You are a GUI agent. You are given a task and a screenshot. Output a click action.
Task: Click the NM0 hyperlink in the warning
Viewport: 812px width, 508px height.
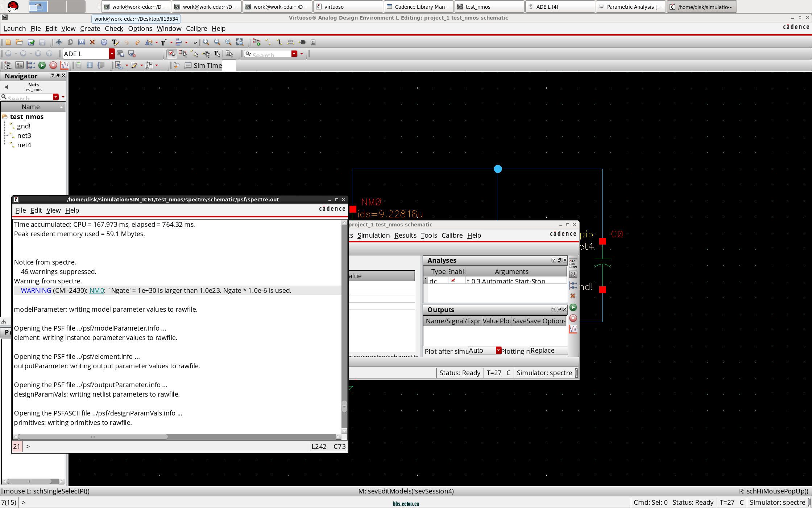tap(96, 290)
